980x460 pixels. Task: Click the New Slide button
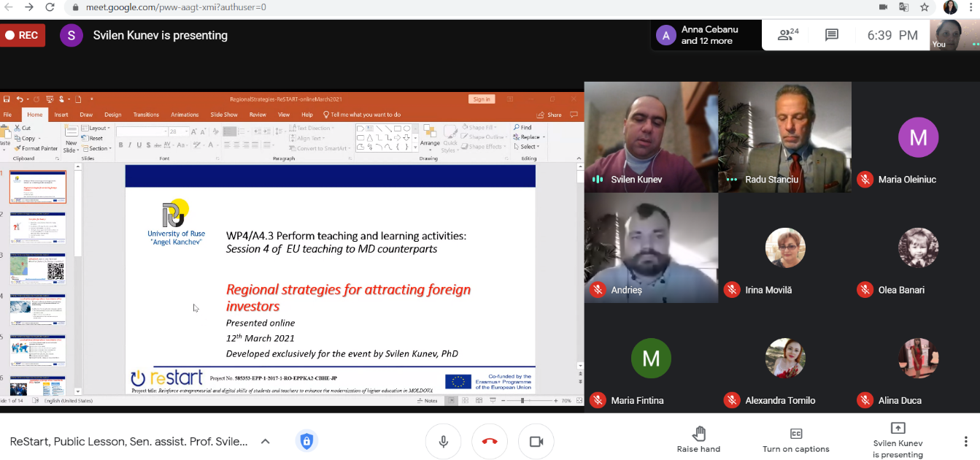click(x=71, y=137)
